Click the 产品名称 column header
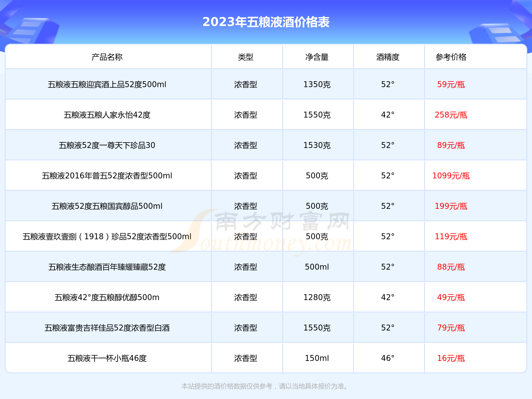 (x=107, y=57)
